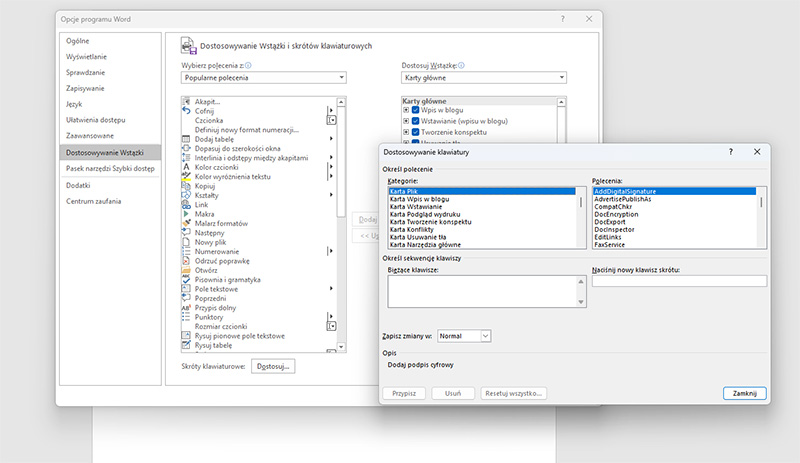Viewport: 800px width, 463px height.
Task: Click info icon beside Wybierz polecenia z
Action: coord(248,65)
